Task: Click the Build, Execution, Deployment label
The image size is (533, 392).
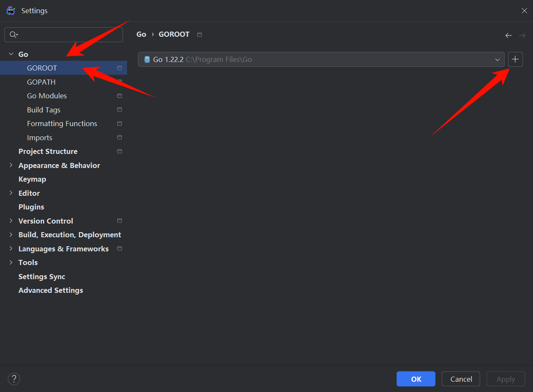Action: (x=70, y=235)
